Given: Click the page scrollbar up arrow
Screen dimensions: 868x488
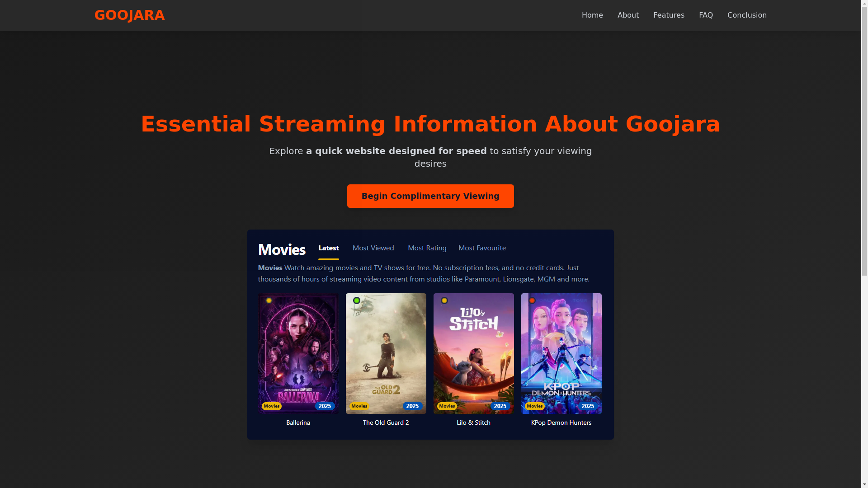Looking at the screenshot, I should [x=864, y=4].
